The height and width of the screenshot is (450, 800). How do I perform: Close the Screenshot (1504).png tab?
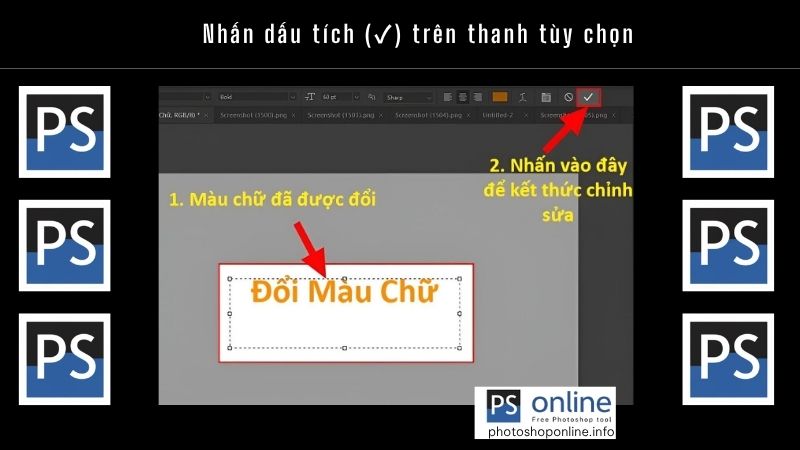pos(468,116)
